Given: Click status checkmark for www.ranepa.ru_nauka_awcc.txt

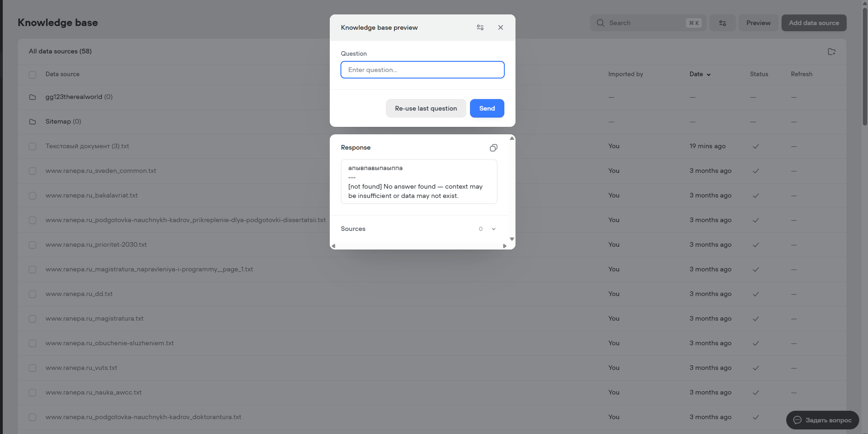Looking at the screenshot, I should point(756,393).
